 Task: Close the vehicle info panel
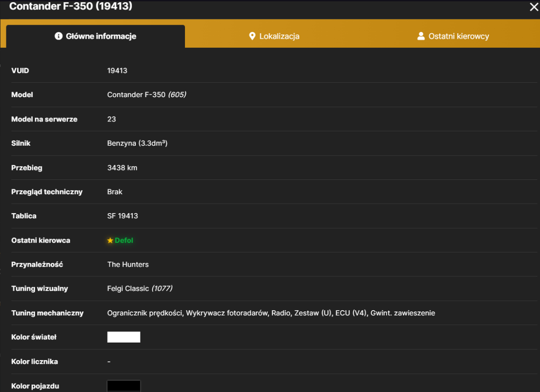click(x=534, y=7)
